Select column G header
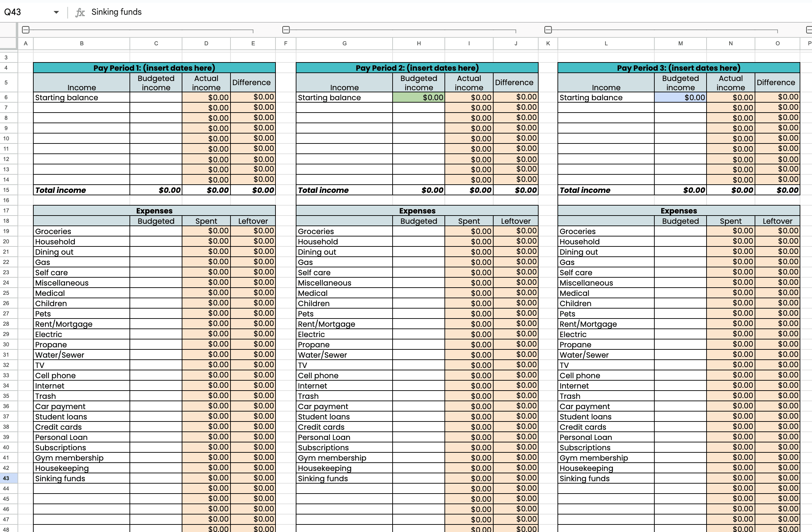812x532 pixels. point(345,44)
